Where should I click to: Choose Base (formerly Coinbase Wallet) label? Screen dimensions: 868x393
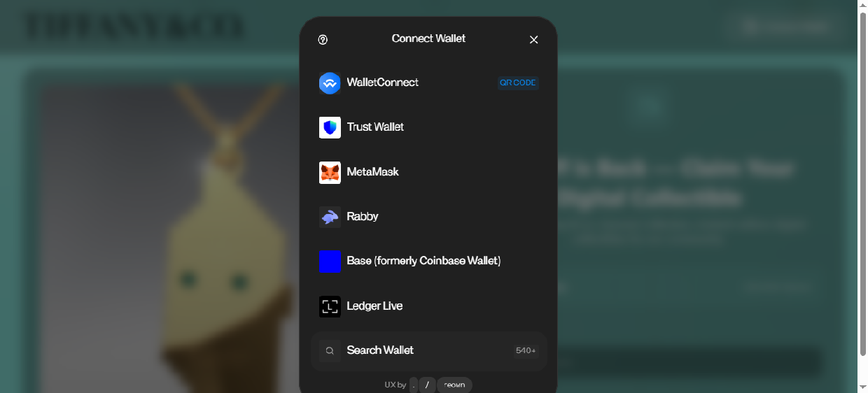pyautogui.click(x=424, y=261)
